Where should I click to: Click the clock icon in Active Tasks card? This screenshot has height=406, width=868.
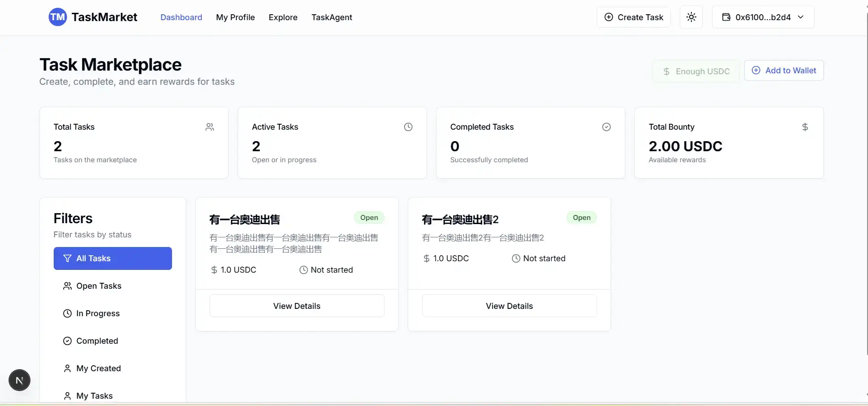coord(408,127)
